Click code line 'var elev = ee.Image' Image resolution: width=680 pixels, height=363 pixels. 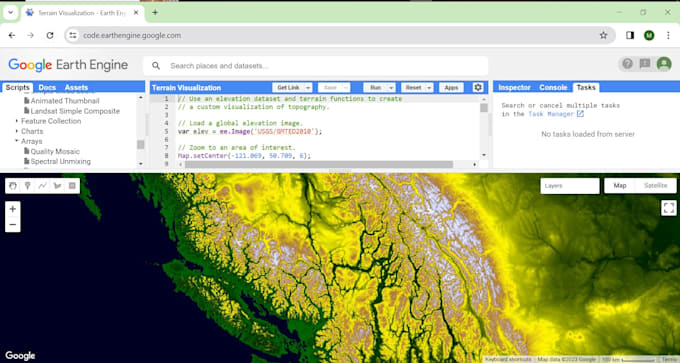(x=250, y=131)
